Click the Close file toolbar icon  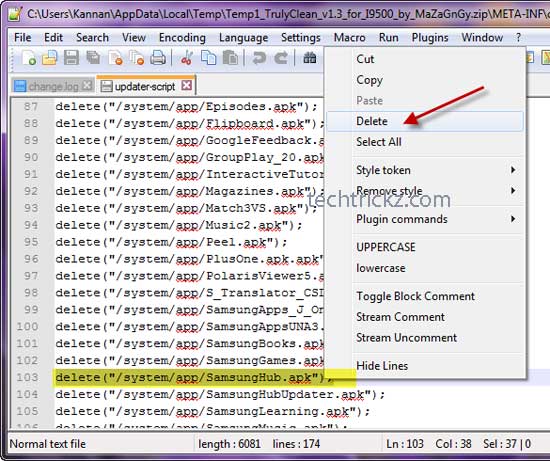click(115, 58)
